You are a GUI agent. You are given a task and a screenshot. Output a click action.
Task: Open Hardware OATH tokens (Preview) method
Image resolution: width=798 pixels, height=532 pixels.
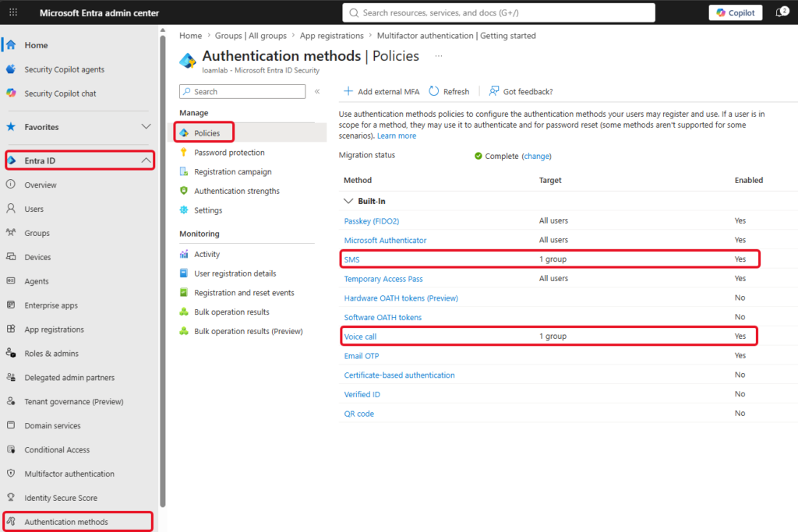[401, 298]
